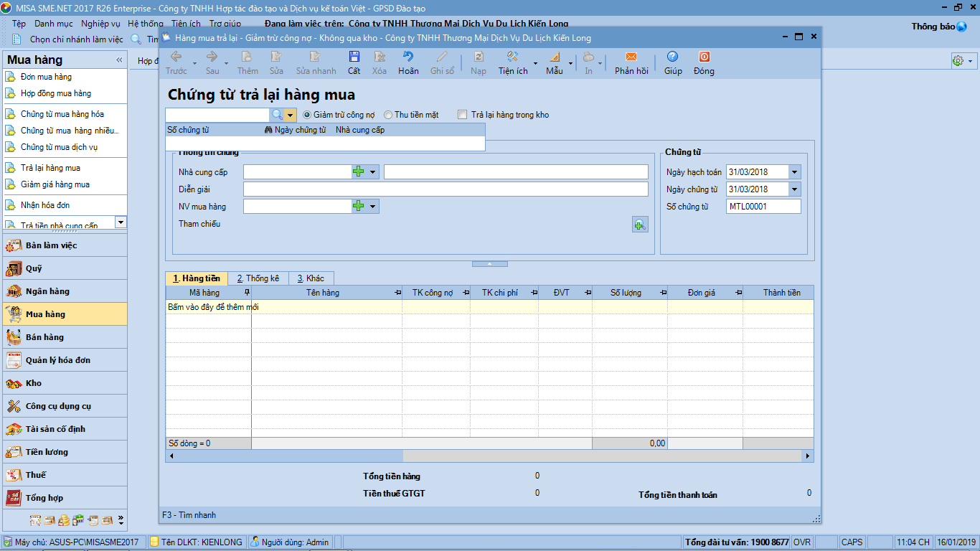The image size is (980, 551).
Task: Open the Nghiệp vụ menu
Action: (100, 24)
